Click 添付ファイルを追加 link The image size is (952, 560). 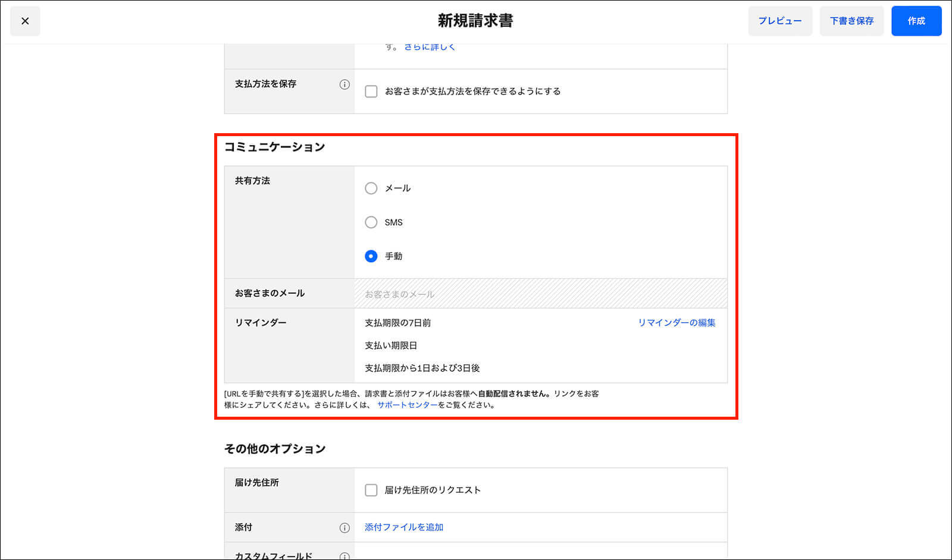404,527
